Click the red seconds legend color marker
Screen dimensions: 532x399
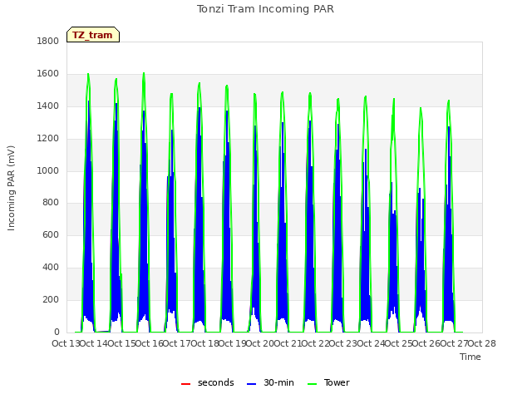(x=185, y=384)
